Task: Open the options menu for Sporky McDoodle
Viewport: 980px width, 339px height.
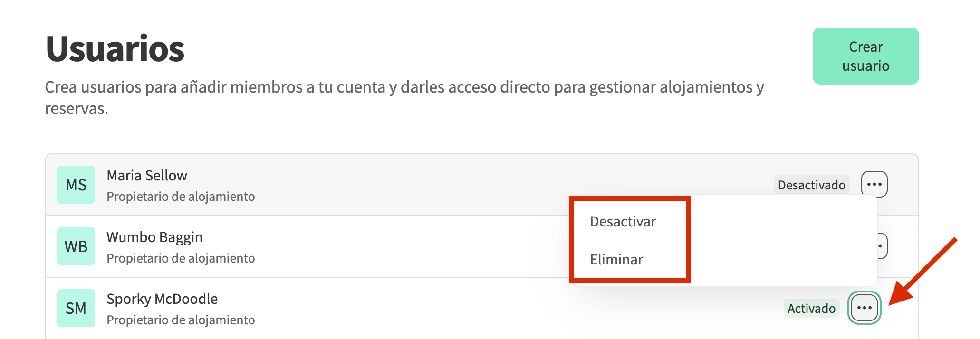Action: (x=864, y=308)
